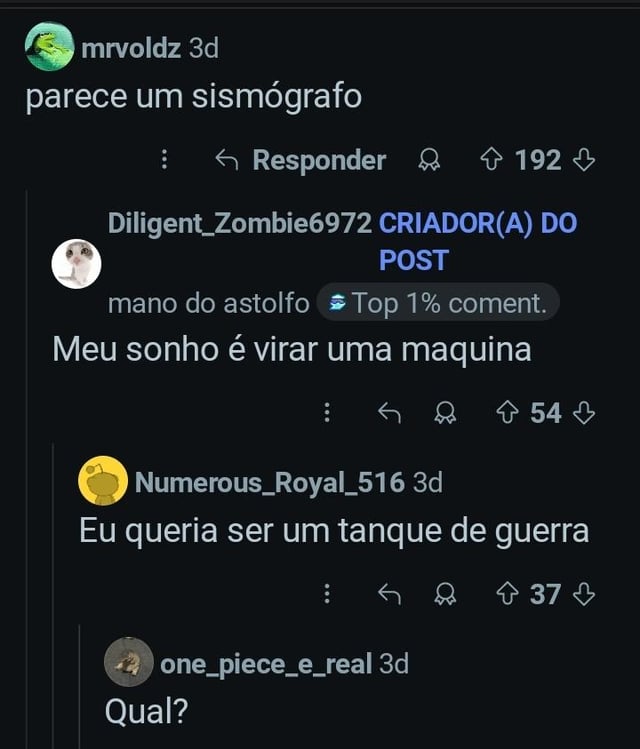The image size is (640, 749).
Task: Open one_piece_e_real's profile link
Action: coord(266,663)
